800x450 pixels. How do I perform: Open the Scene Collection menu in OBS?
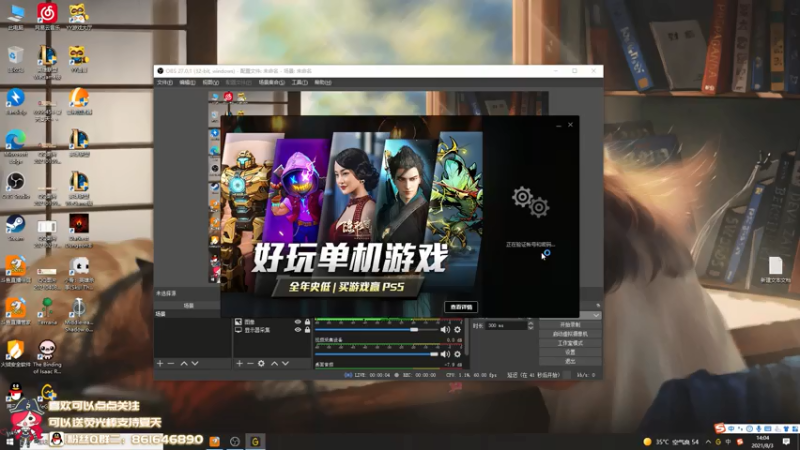tap(271, 82)
